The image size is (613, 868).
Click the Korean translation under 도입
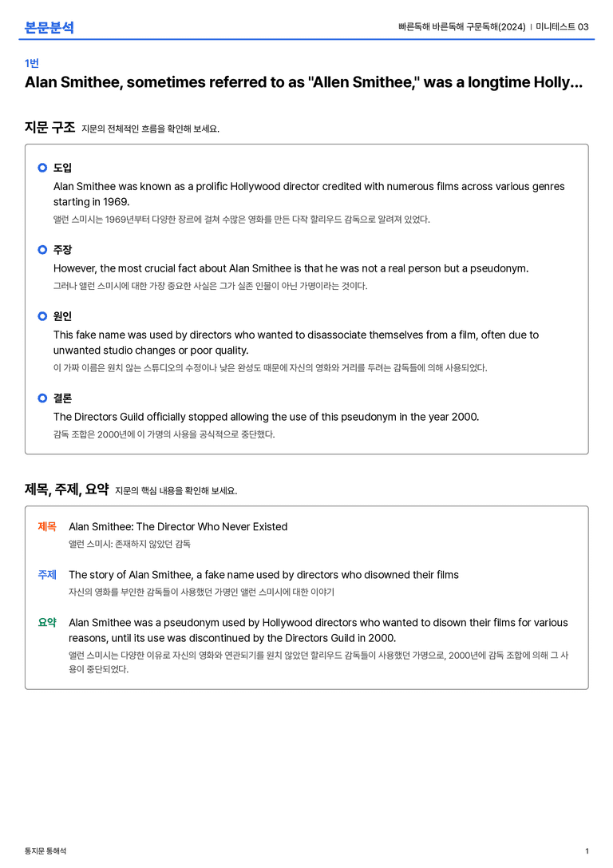point(241,220)
